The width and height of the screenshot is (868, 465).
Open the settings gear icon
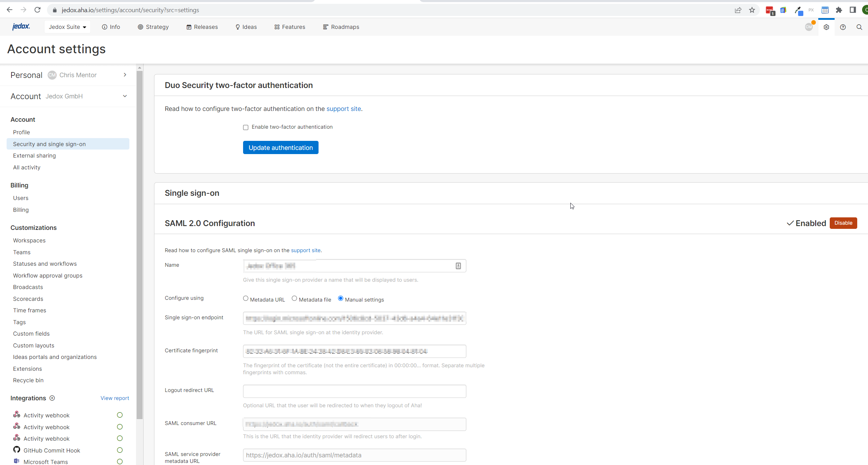tap(826, 27)
